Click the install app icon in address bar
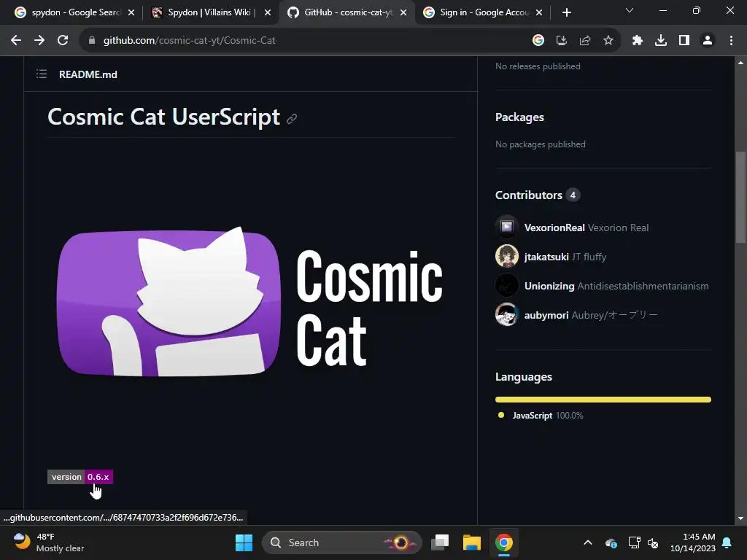This screenshot has width=747, height=560. point(562,41)
